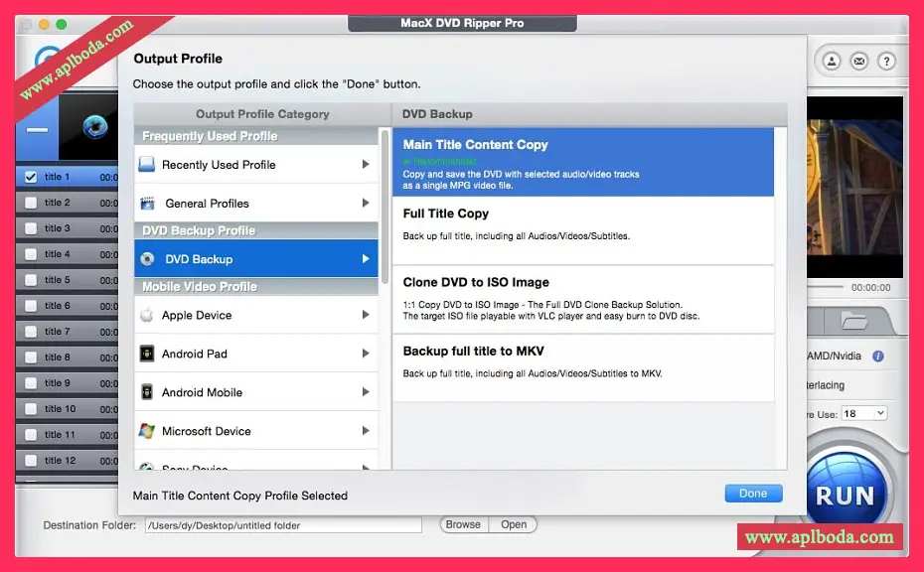This screenshot has height=572, width=924.
Task: Open the help question mark icon
Action: point(885,62)
